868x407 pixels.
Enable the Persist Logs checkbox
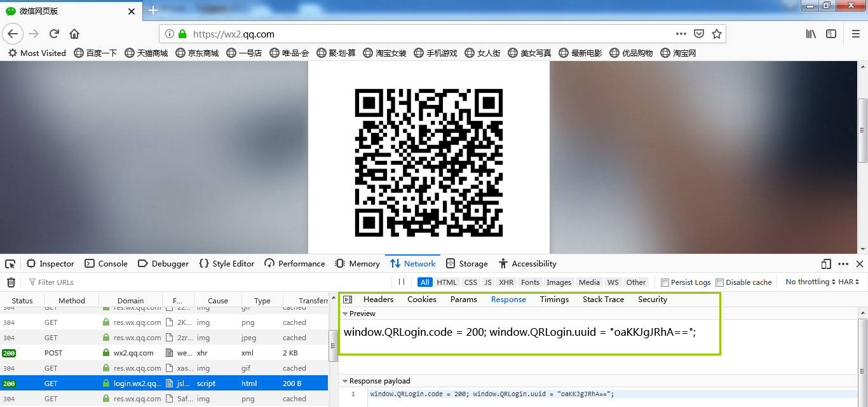[665, 282]
